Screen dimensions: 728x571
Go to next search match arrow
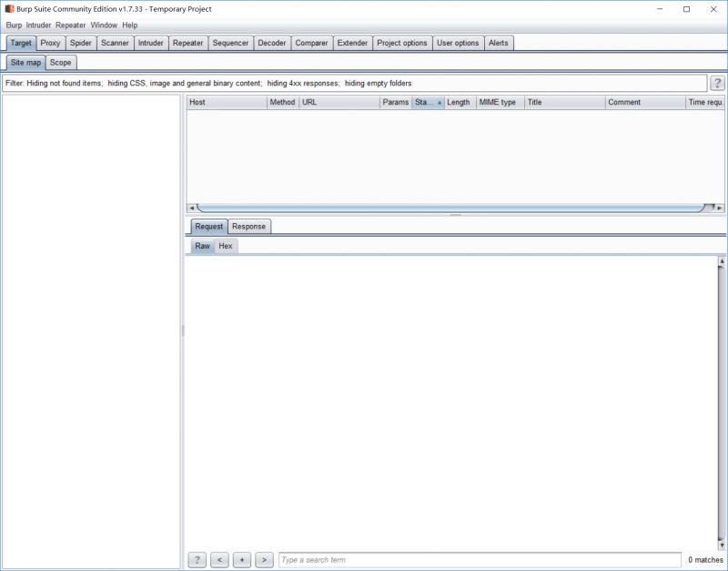264,560
